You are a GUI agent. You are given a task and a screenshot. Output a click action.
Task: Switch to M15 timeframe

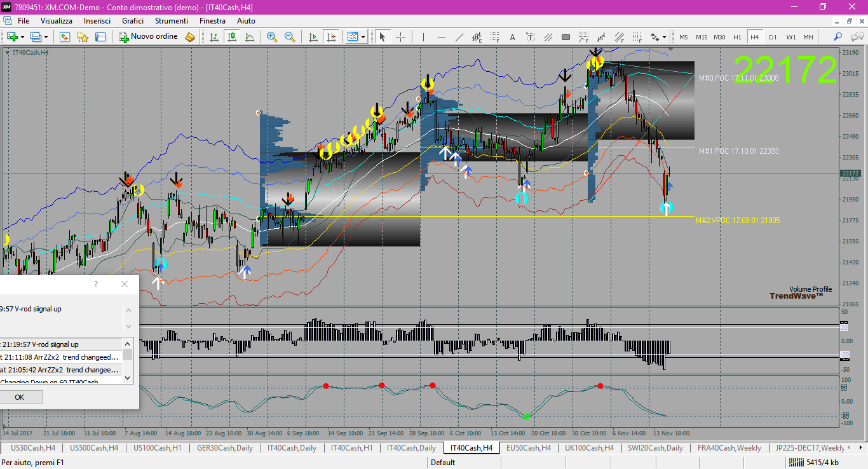click(x=702, y=37)
